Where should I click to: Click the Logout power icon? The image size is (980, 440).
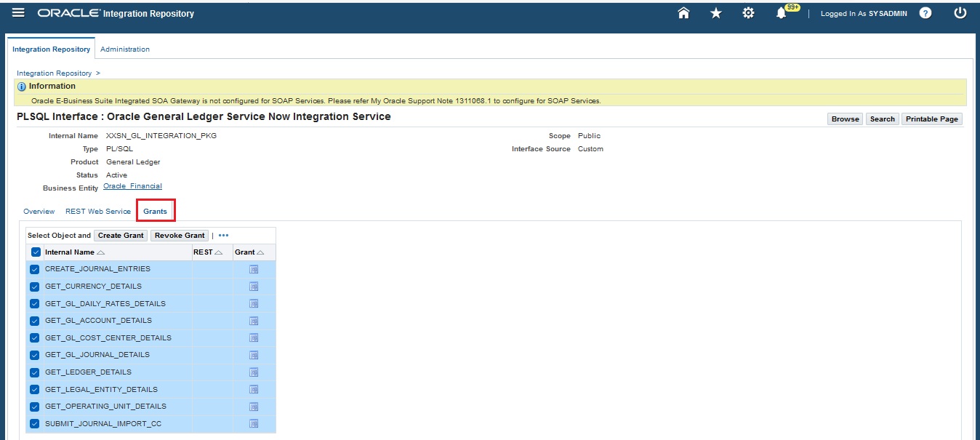(x=960, y=13)
